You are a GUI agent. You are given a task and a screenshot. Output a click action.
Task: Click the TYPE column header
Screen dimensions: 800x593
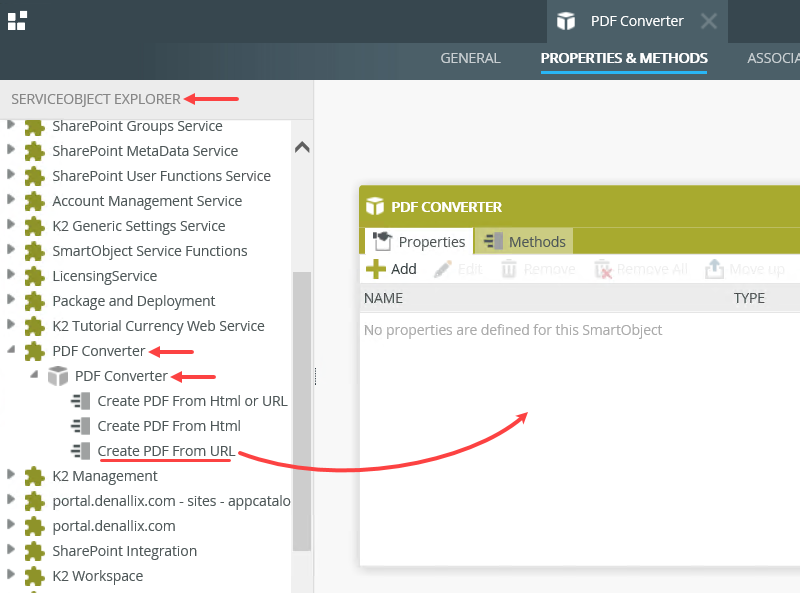click(x=749, y=298)
